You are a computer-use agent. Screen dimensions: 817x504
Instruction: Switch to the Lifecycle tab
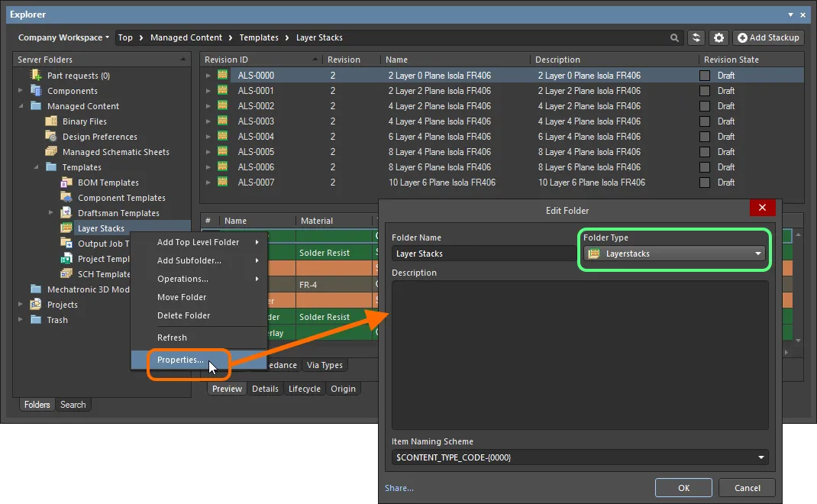pos(305,389)
